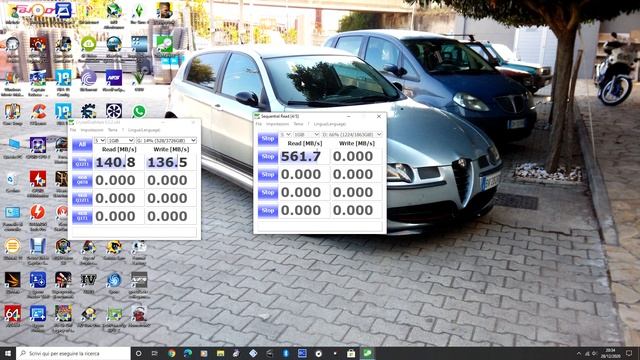Open Impostazioni menu in Sequential Read window
The height and width of the screenshot is (360, 640).
click(x=278, y=124)
